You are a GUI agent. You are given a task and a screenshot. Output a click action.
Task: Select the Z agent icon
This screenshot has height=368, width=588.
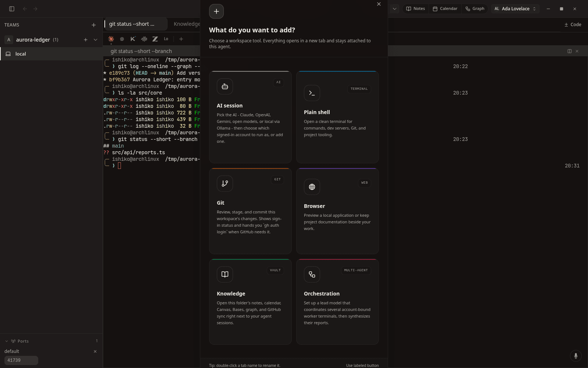[x=155, y=39]
